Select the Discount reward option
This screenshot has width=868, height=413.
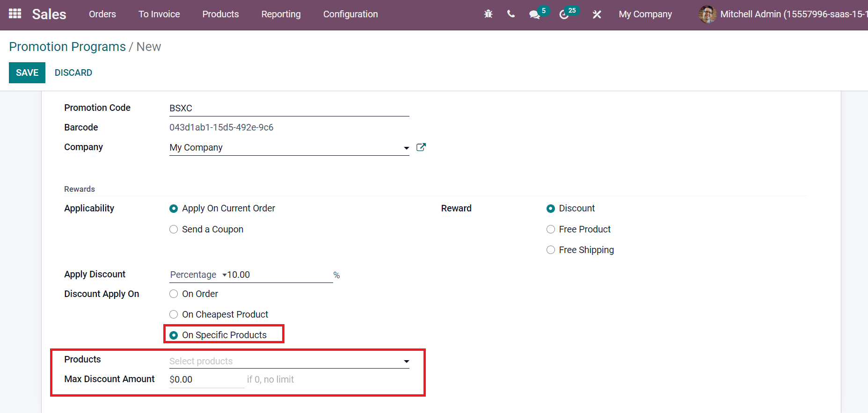551,209
